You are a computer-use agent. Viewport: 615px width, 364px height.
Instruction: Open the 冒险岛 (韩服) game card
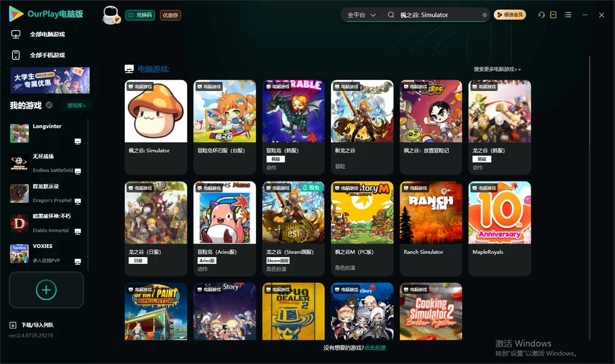pos(293,127)
